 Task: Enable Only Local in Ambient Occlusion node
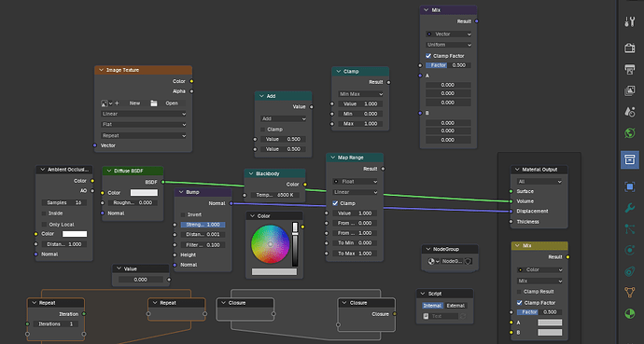pos(44,225)
